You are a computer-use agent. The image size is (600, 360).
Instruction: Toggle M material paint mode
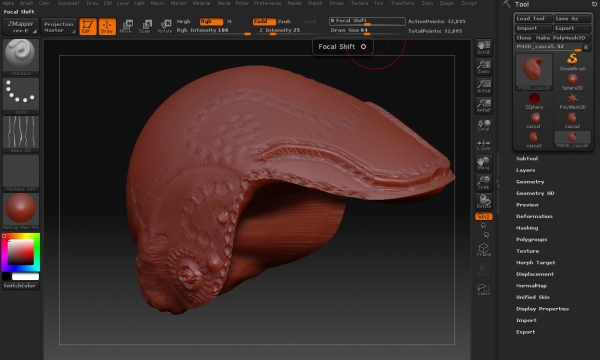point(230,21)
